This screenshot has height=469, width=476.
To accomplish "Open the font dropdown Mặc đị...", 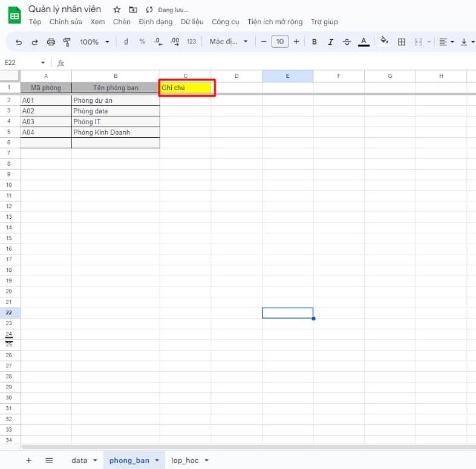I will [229, 42].
